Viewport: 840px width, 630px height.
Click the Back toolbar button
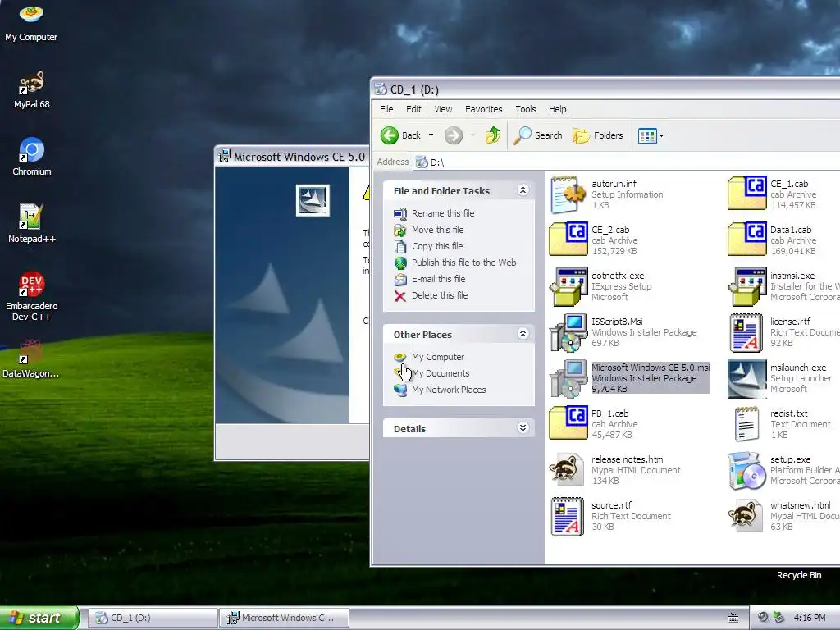pyautogui.click(x=400, y=135)
